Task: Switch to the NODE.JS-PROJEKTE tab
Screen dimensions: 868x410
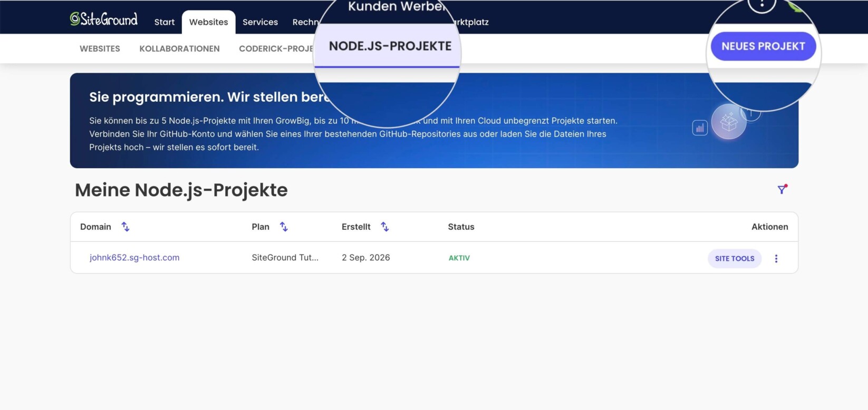Action: click(x=390, y=46)
